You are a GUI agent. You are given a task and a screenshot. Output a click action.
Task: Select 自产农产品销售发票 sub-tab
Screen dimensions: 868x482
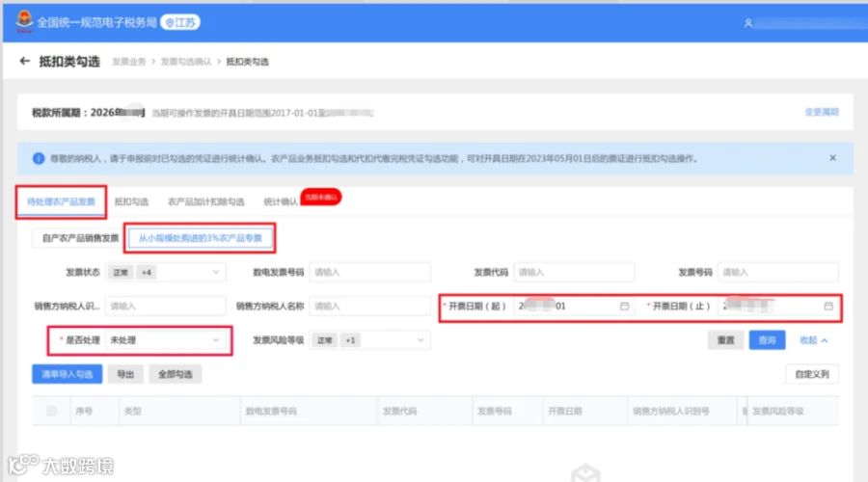[x=80, y=238]
